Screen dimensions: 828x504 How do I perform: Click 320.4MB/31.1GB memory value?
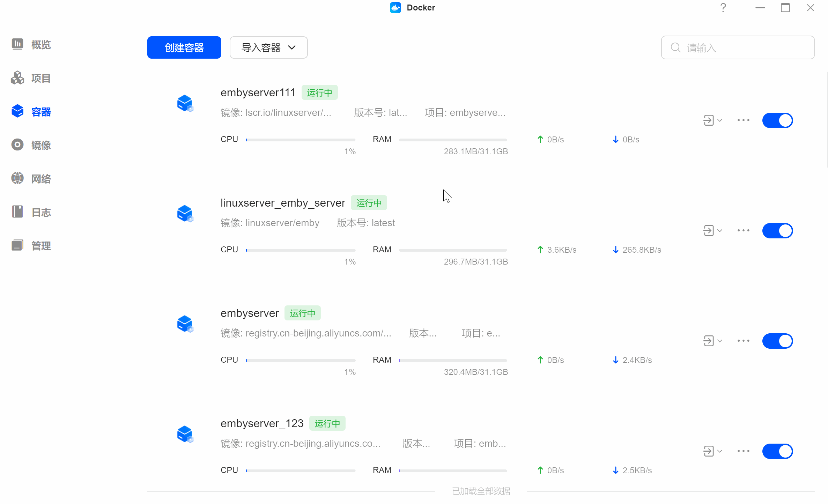[x=476, y=372]
